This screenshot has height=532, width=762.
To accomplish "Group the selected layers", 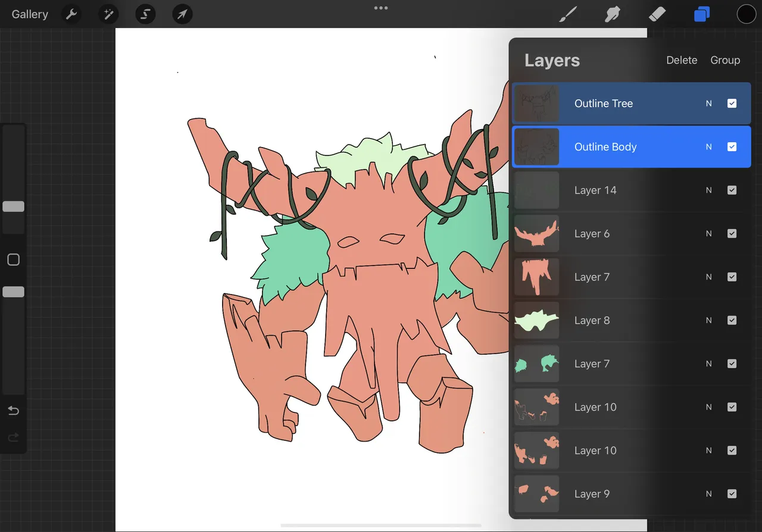I will pyautogui.click(x=725, y=60).
